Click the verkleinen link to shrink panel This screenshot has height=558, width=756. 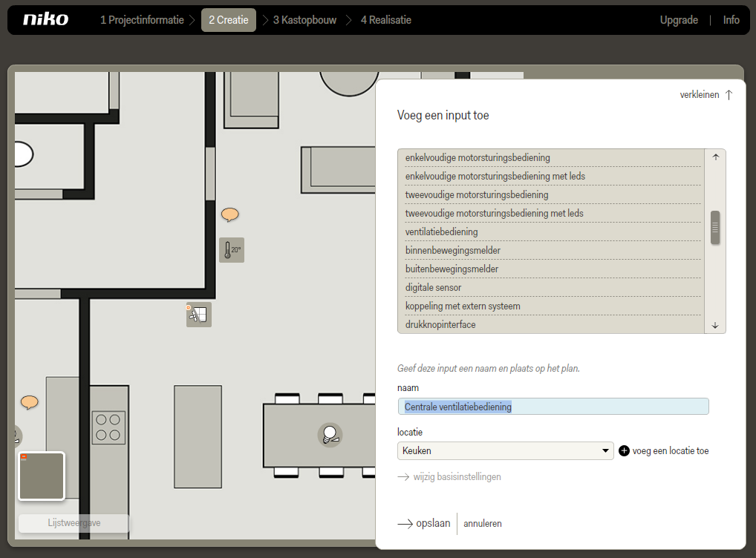(x=699, y=95)
